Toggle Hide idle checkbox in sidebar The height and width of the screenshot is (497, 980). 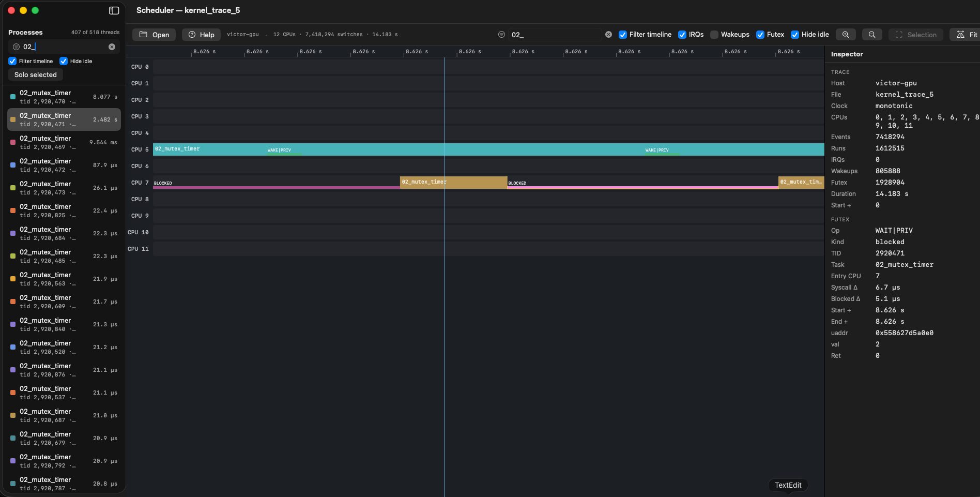[64, 61]
